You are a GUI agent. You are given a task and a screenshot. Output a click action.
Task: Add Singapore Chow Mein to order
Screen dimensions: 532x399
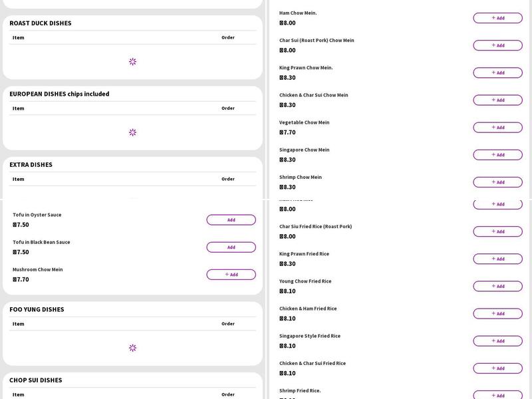click(x=497, y=155)
